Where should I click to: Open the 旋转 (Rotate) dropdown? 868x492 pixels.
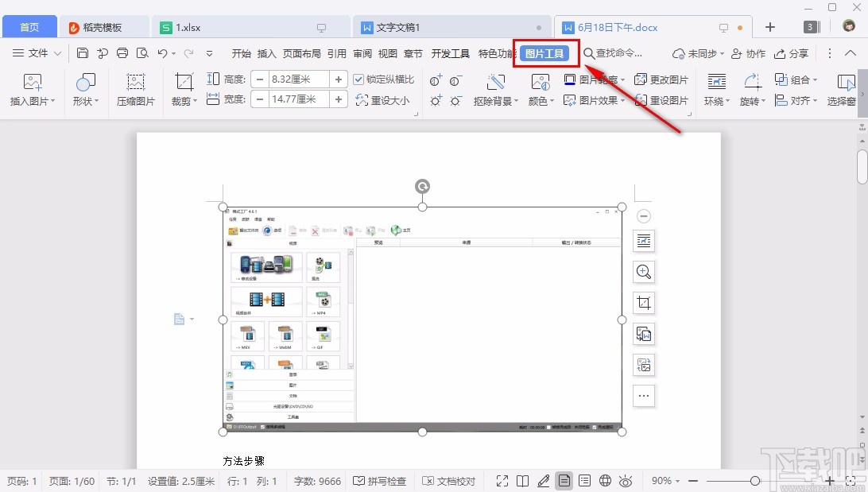[x=750, y=90]
